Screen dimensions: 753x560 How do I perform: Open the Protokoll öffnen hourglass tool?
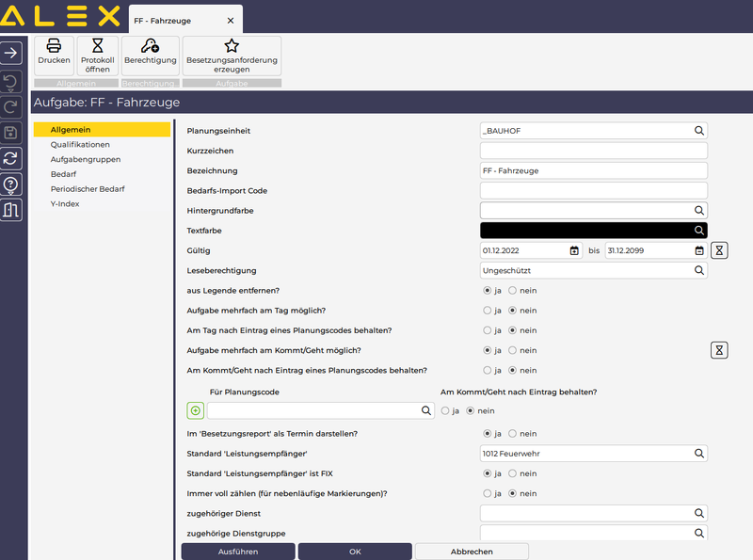[x=97, y=46]
